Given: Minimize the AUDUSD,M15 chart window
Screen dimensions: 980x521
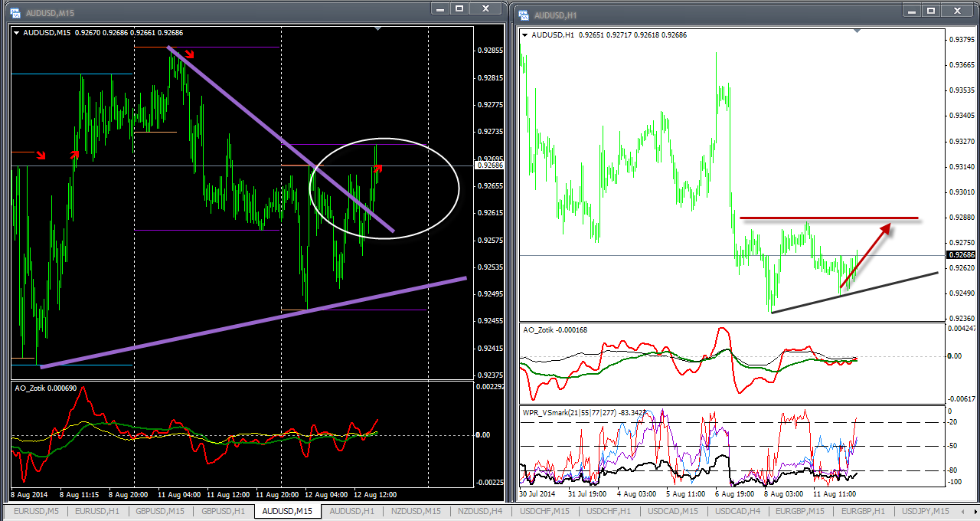Looking at the screenshot, I should click(439, 8).
